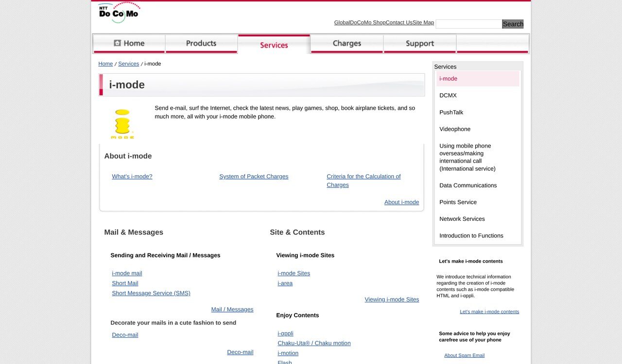
Task: Go to Services via breadcrumb
Action: pos(129,64)
